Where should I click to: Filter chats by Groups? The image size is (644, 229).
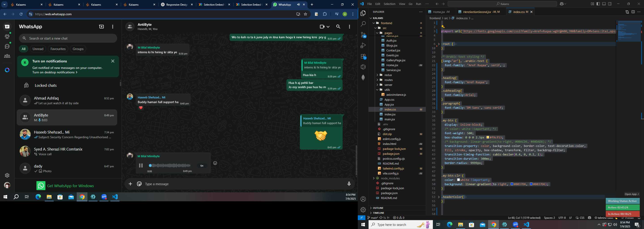pos(78,49)
